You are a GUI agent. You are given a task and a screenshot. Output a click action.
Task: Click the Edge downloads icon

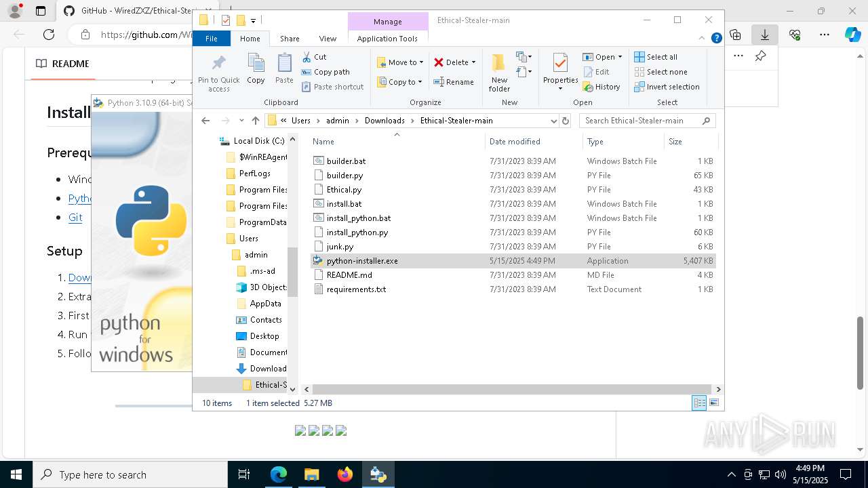coord(765,35)
